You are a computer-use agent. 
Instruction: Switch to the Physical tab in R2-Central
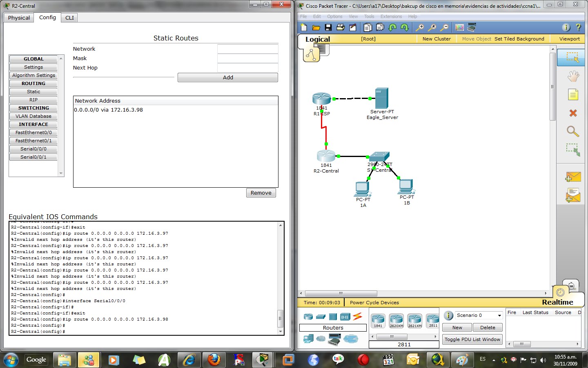19,18
